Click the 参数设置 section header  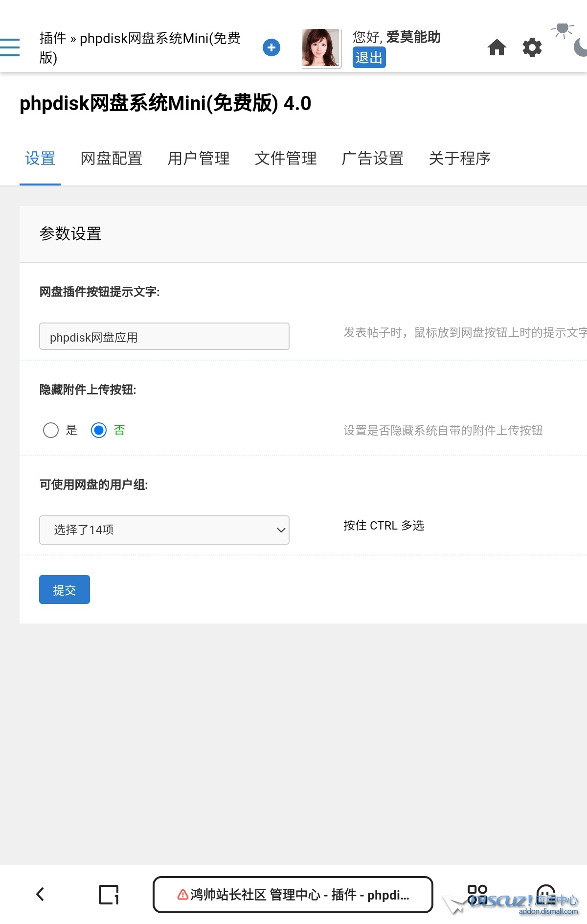click(70, 234)
